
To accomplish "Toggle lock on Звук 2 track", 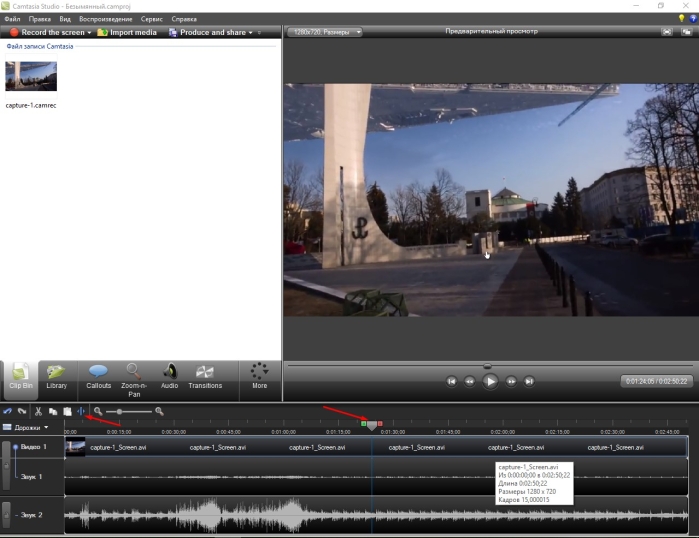I will coord(6,515).
